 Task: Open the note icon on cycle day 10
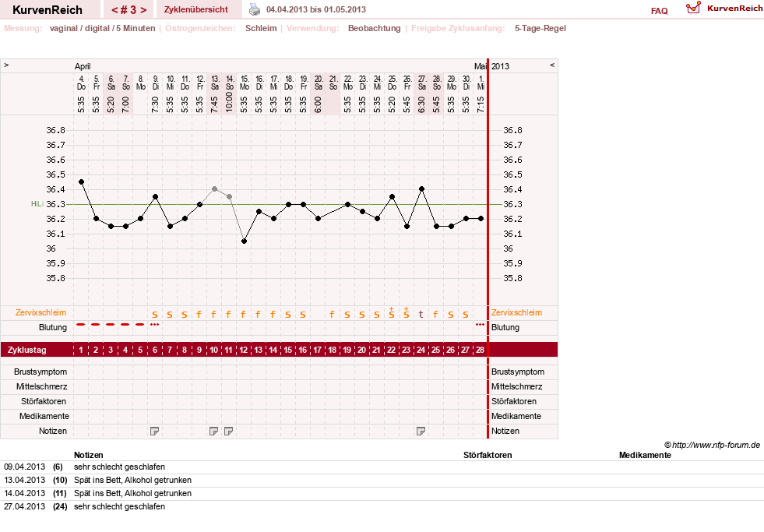tap(213, 432)
